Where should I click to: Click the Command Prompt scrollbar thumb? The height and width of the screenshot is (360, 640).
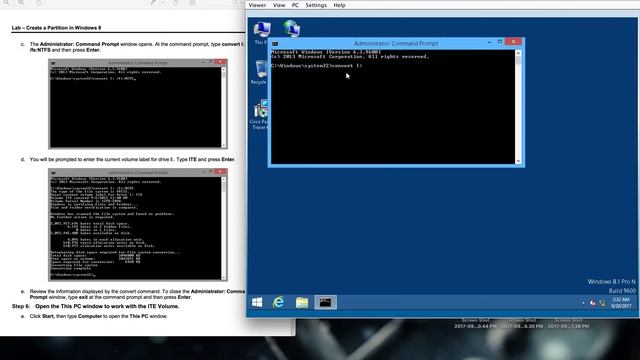(x=518, y=60)
